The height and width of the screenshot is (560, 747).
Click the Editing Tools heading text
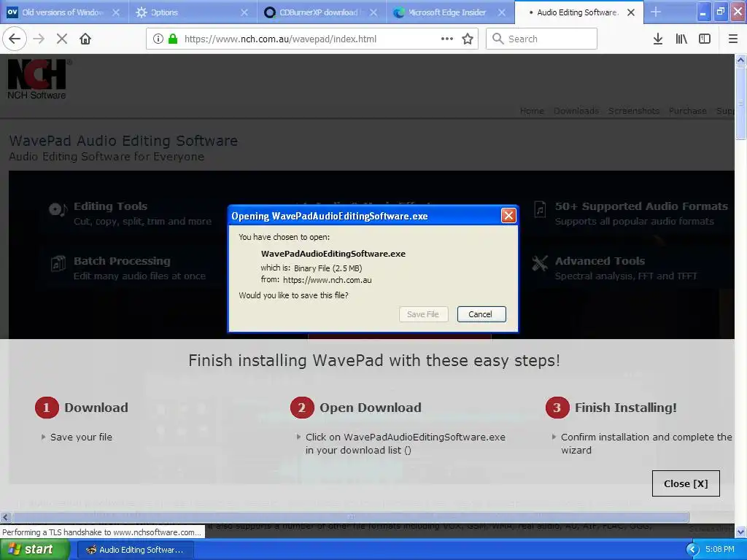click(x=111, y=206)
